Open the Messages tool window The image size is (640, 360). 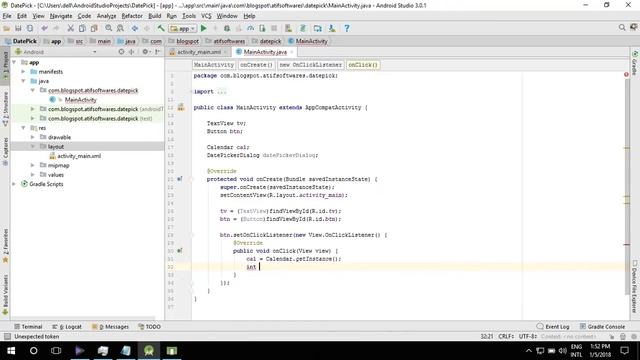[x=110, y=327]
